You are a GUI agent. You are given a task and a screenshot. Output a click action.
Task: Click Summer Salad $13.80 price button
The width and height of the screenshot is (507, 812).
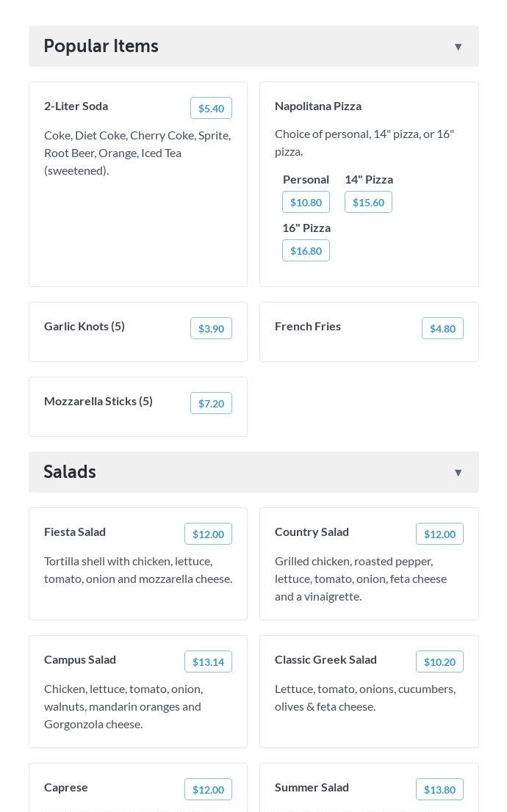[439, 789]
